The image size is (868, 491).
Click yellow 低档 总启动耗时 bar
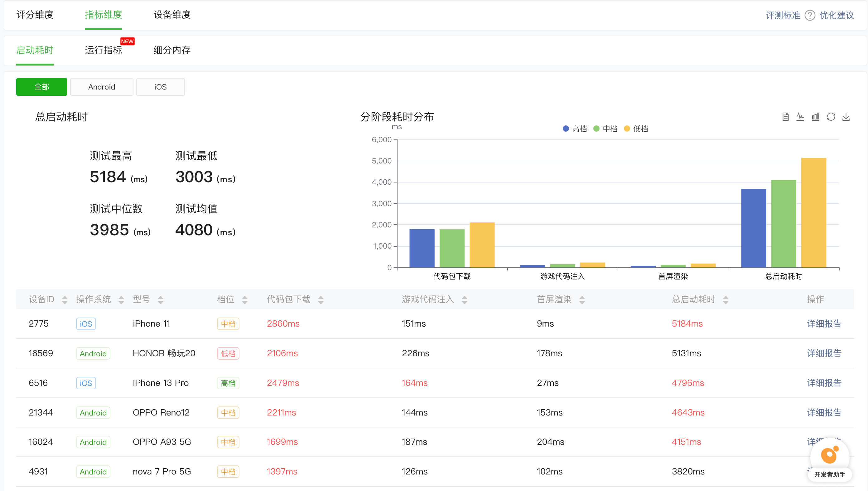pos(813,213)
